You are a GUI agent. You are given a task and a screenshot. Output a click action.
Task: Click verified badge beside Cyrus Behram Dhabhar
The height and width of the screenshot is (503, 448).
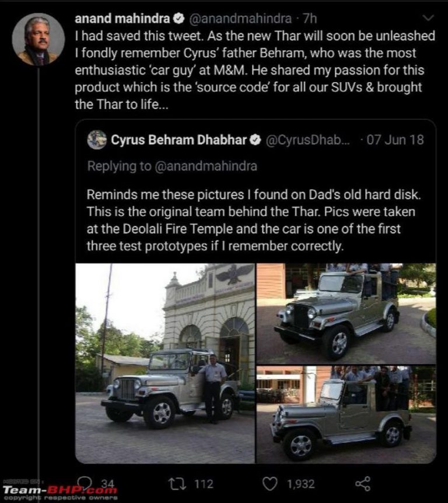[x=256, y=140]
